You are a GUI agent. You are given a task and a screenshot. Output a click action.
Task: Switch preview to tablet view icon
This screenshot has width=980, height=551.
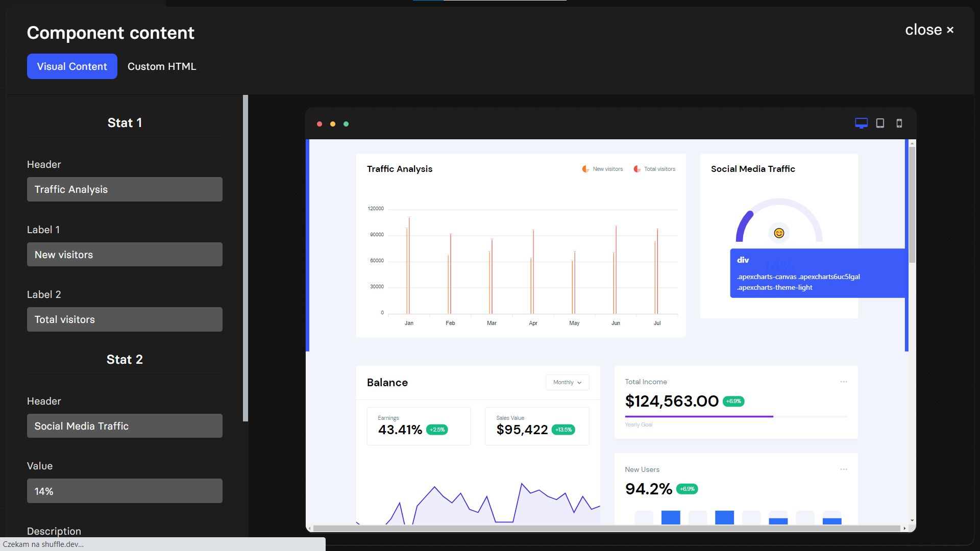point(880,123)
